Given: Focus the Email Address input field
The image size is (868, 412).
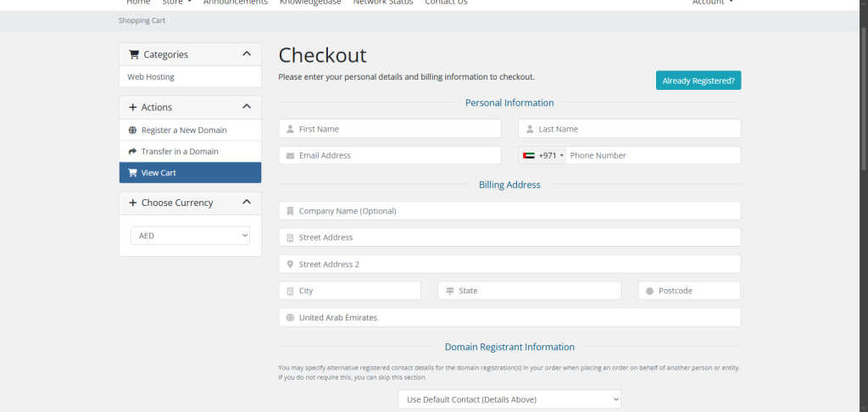Looking at the screenshot, I should (390, 156).
